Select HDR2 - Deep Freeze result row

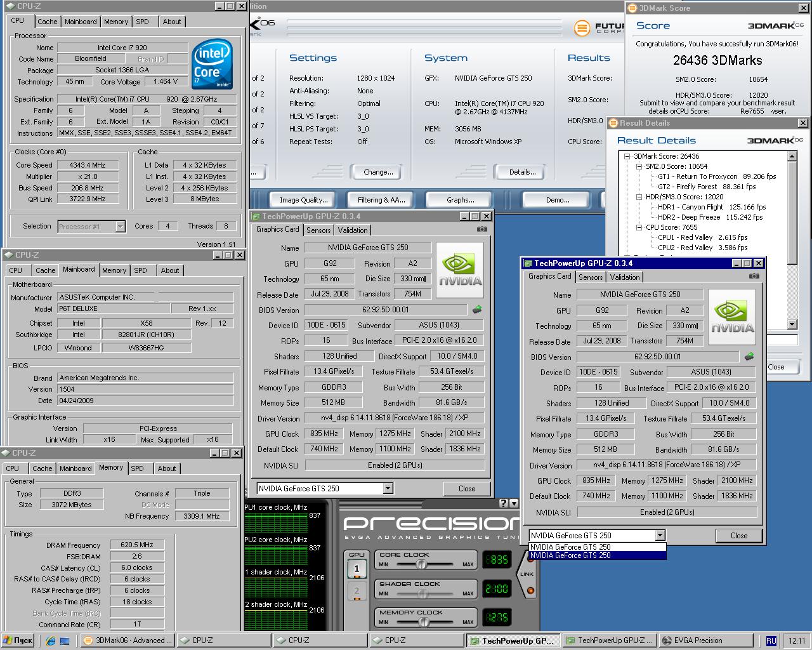coord(710,217)
